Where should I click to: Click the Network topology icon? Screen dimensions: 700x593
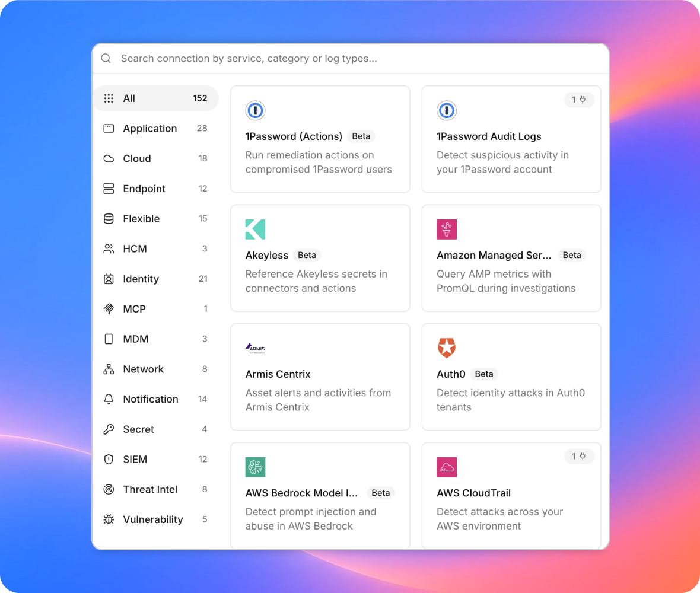[109, 369]
